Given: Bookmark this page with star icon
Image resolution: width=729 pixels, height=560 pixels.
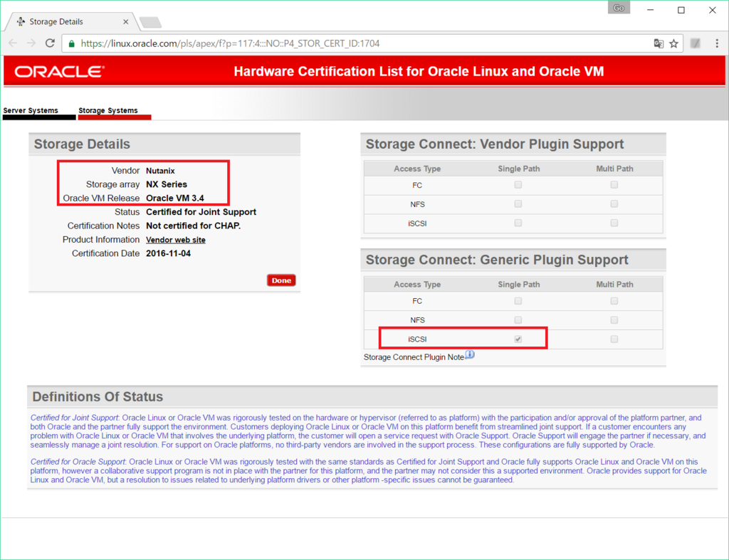Looking at the screenshot, I should [x=673, y=43].
